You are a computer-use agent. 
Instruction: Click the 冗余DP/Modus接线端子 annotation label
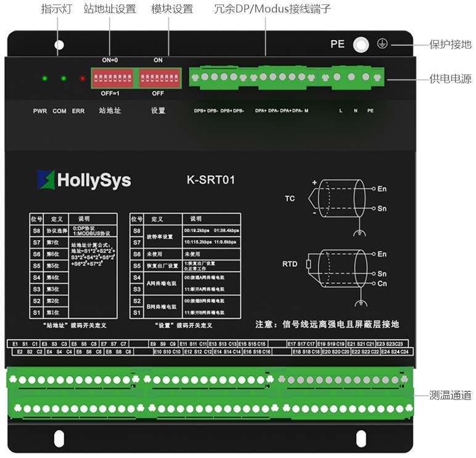273,9
